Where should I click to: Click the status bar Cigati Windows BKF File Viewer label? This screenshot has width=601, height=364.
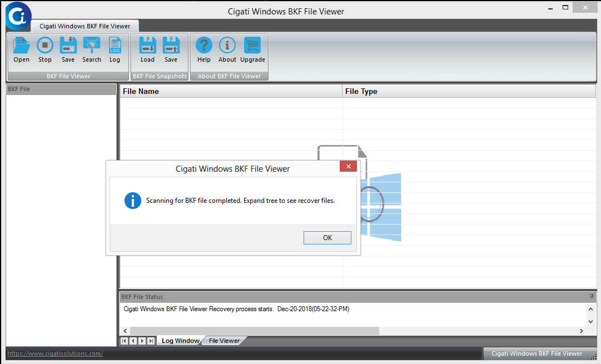pos(537,353)
